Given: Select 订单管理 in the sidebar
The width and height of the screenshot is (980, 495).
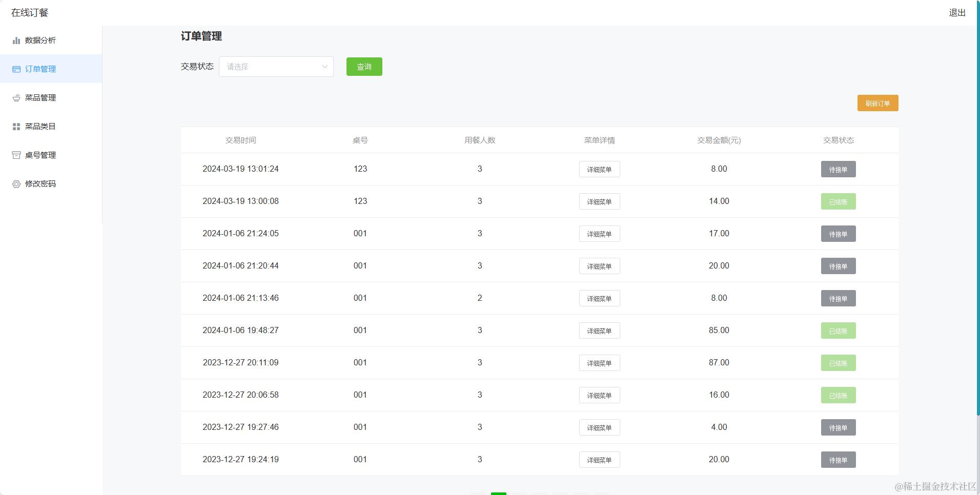Looking at the screenshot, I should click(x=51, y=69).
